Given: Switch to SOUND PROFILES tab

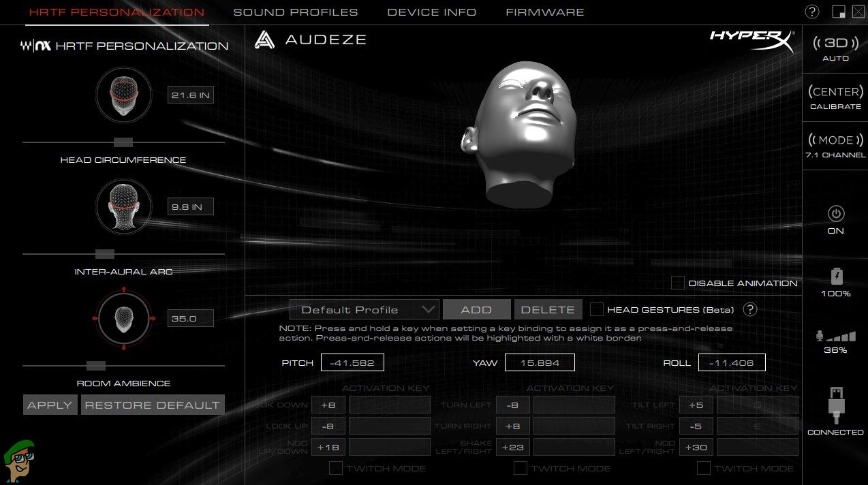Looking at the screenshot, I should click(x=296, y=12).
